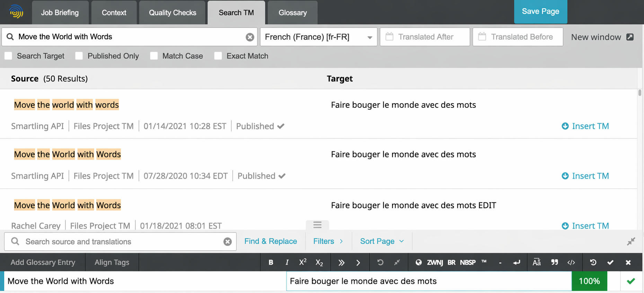Insert TM for the first result
The width and height of the screenshot is (644, 293).
click(x=585, y=126)
